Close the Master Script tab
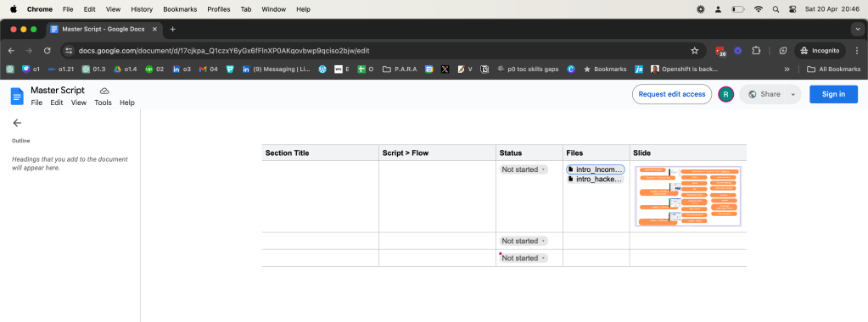Screen dimensions: 868x322 [154, 30]
